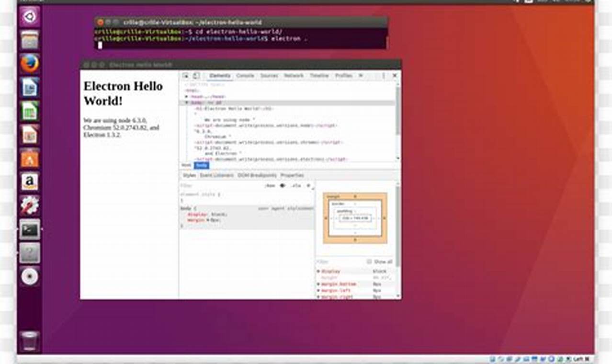Click the new style rule plus icon

(308, 185)
